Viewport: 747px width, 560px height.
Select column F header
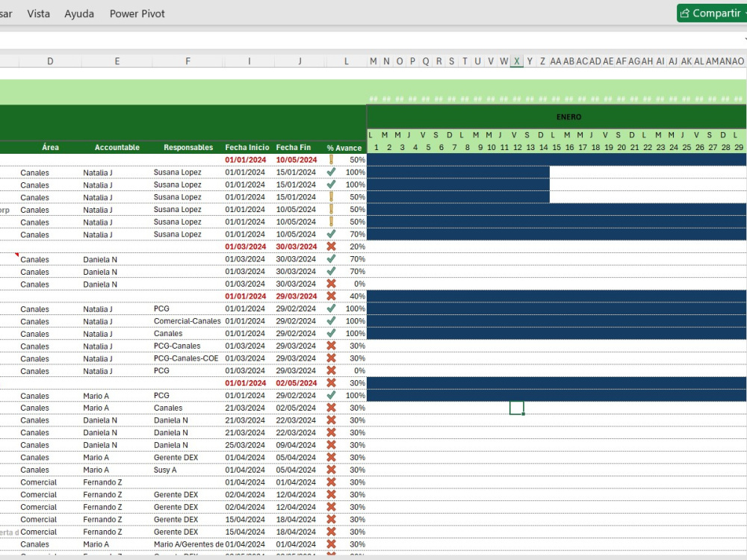[x=187, y=61]
